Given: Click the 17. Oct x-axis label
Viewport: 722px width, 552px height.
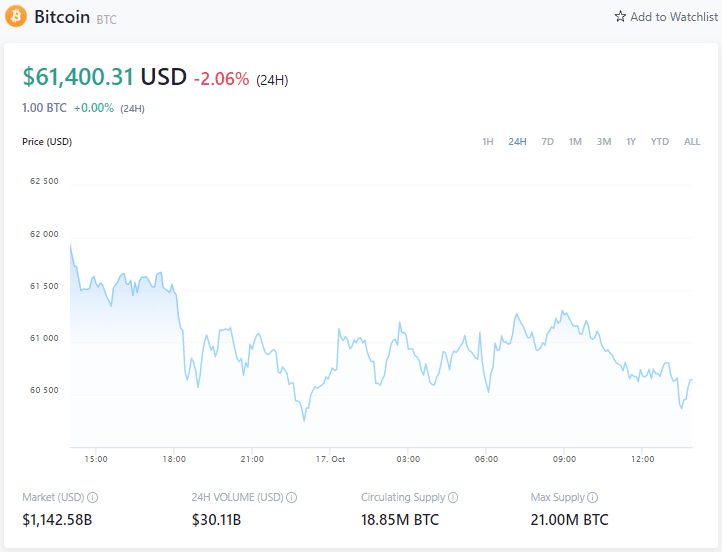Looking at the screenshot, I should tap(330, 459).
